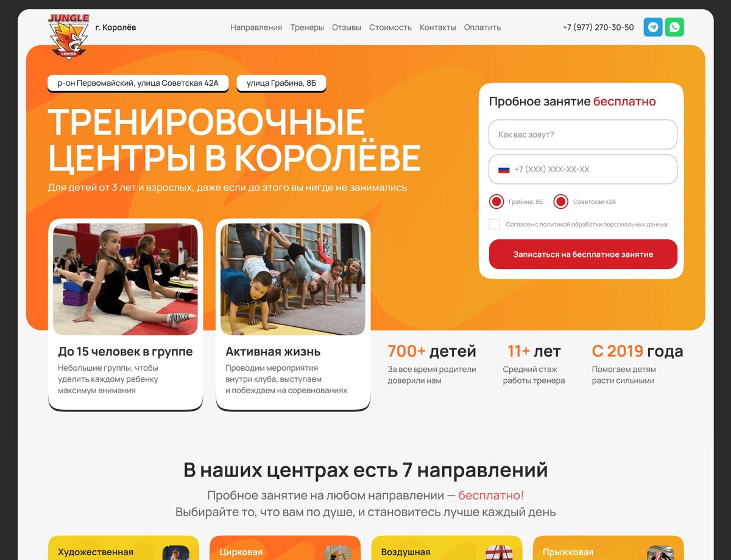This screenshot has width=731, height=560.
Task: Open the Telegram messenger icon
Action: [653, 27]
